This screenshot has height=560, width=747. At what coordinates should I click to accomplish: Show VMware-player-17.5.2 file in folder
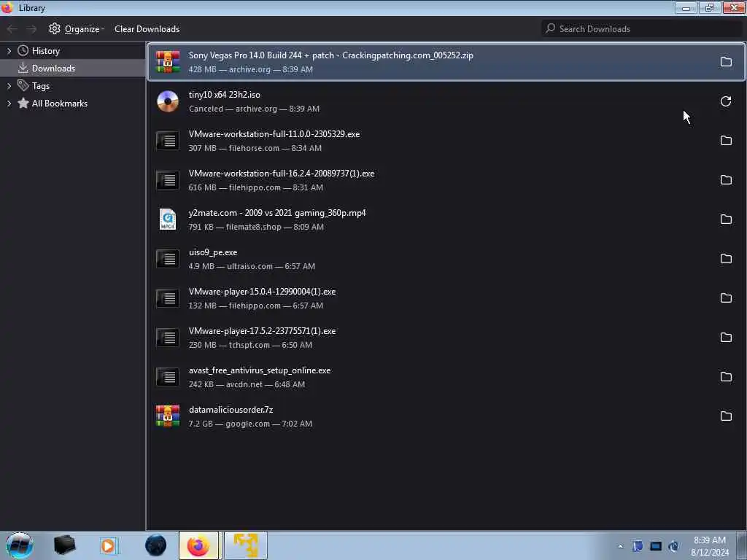[726, 338]
